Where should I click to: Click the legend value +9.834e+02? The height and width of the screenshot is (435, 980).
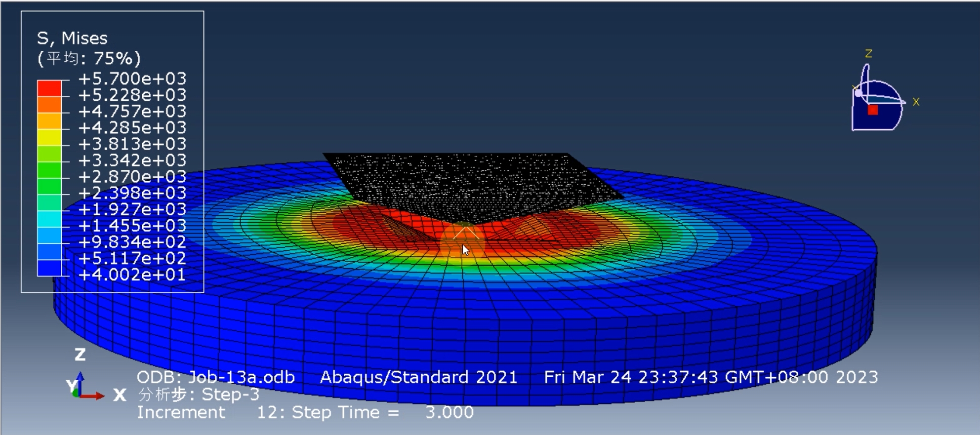point(132,241)
